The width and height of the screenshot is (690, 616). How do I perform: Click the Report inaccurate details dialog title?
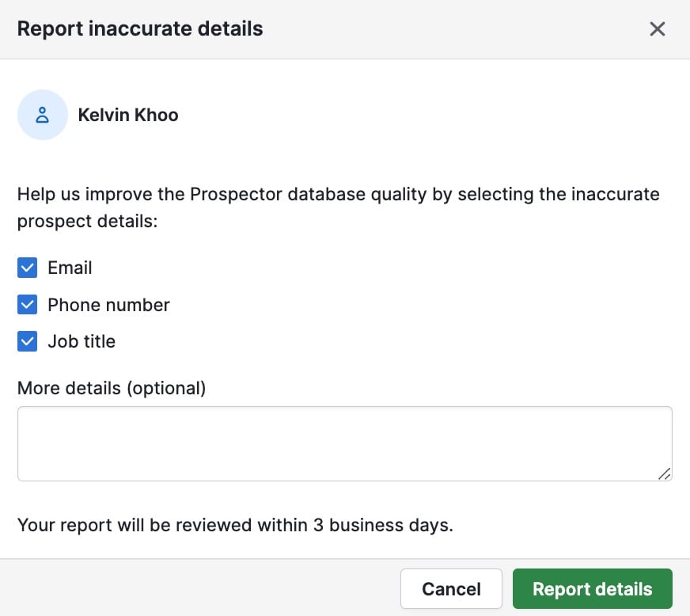[139, 29]
